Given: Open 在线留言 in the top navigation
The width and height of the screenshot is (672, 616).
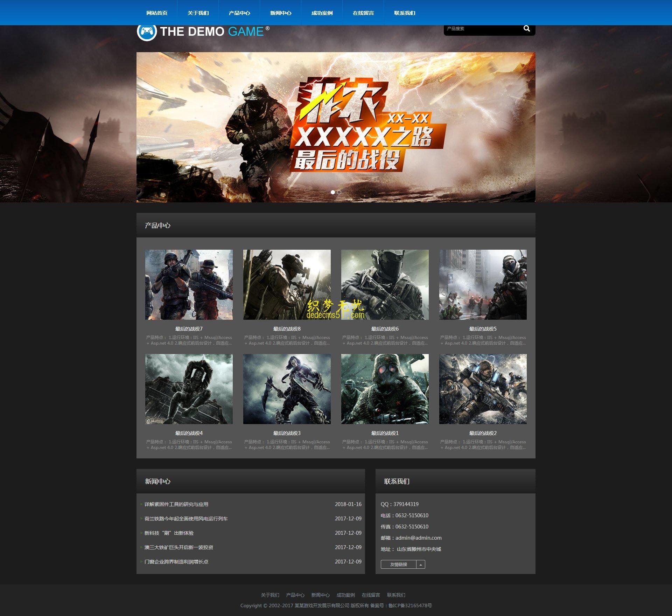Looking at the screenshot, I should (363, 13).
